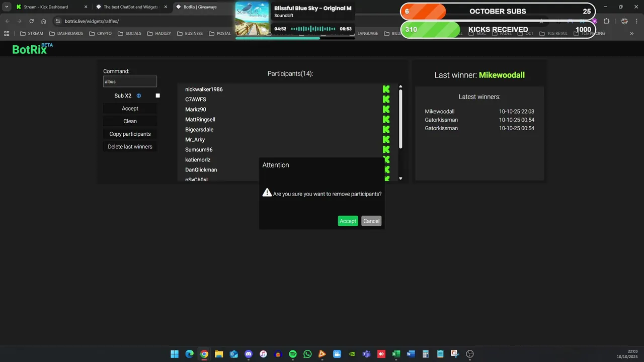The image size is (644, 362).
Task: Open NVIDIA app from taskbar
Action: click(352, 354)
